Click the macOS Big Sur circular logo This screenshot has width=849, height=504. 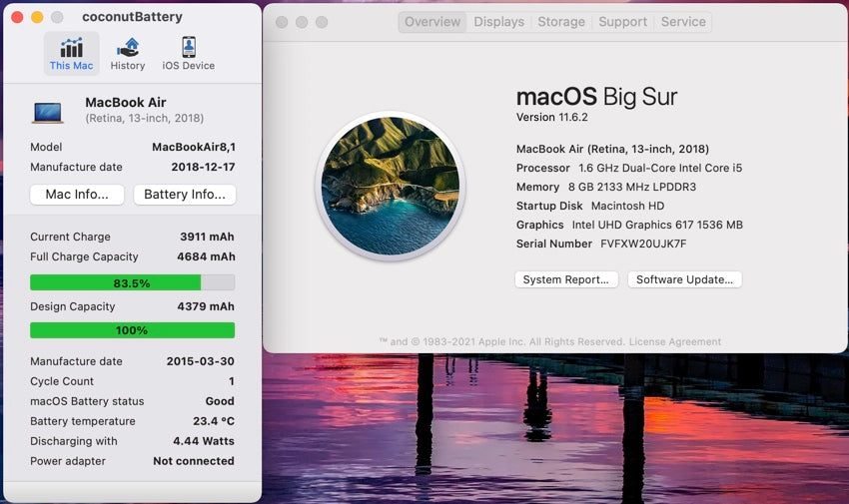391,185
